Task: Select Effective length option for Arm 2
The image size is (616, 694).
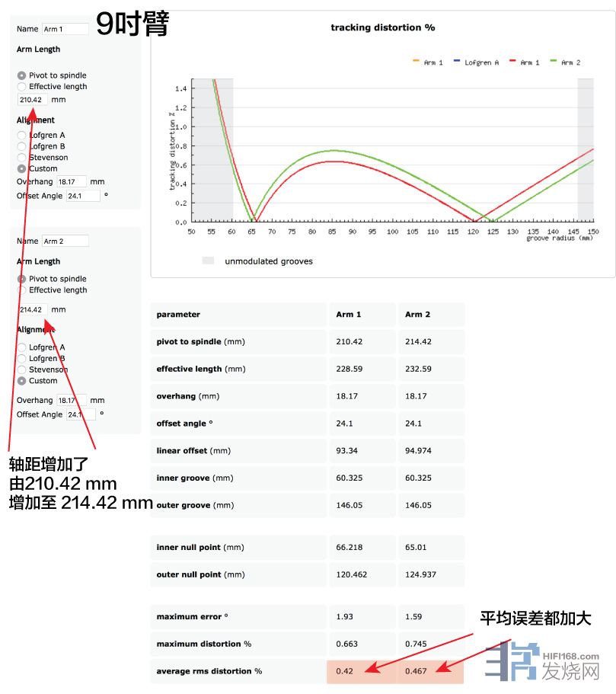Action: pyautogui.click(x=21, y=290)
